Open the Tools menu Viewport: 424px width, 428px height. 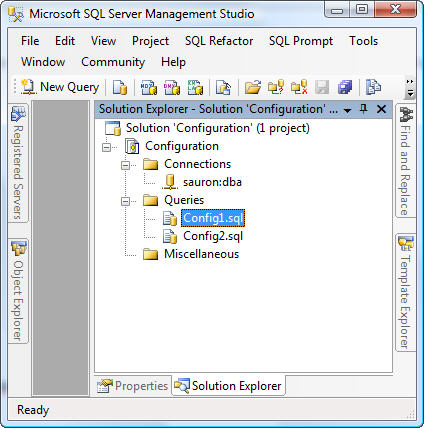363,41
